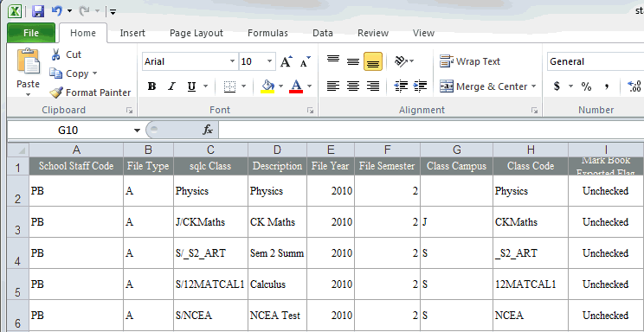Switch to the Insert tab
The image size is (644, 332).
tap(132, 33)
